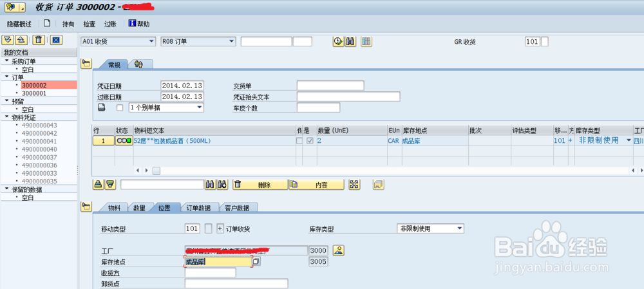
Task: Click the scroll left arrow under item table
Action: point(137,171)
